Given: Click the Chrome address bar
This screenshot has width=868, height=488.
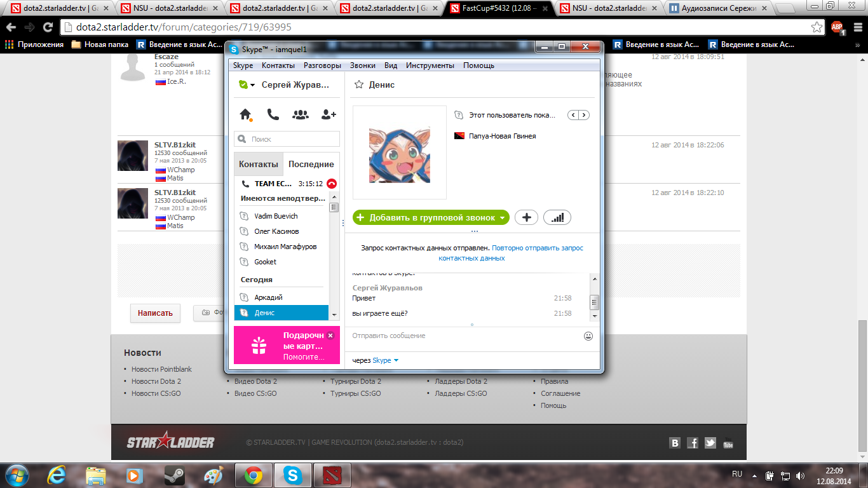Looking at the screenshot, I should tap(442, 28).
